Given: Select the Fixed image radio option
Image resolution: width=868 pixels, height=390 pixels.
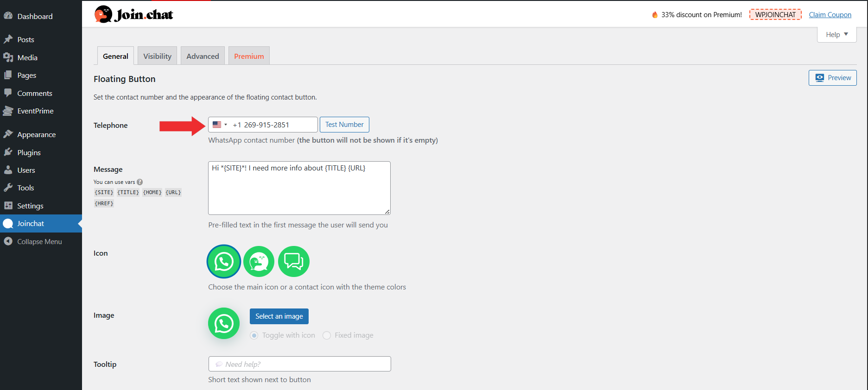Looking at the screenshot, I should (327, 335).
